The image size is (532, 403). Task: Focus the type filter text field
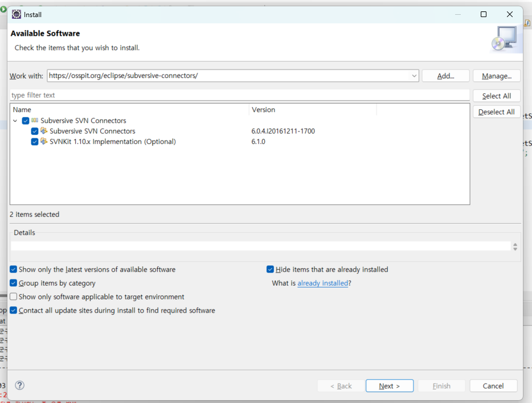coord(240,95)
